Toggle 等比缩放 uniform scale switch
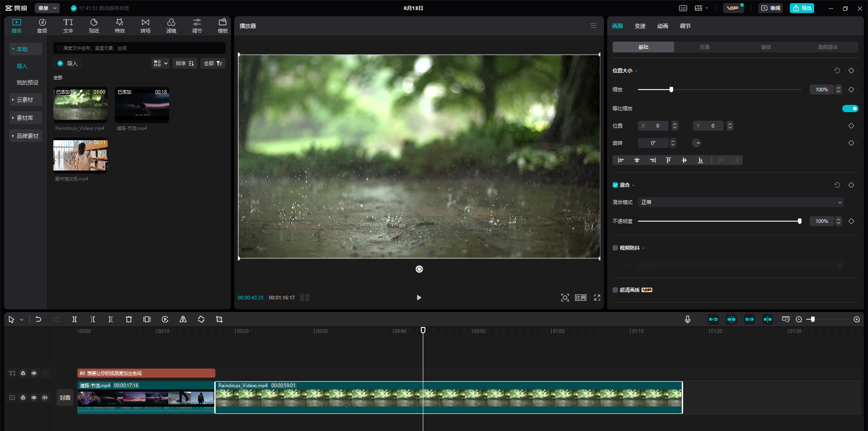This screenshot has height=431, width=868. (850, 109)
